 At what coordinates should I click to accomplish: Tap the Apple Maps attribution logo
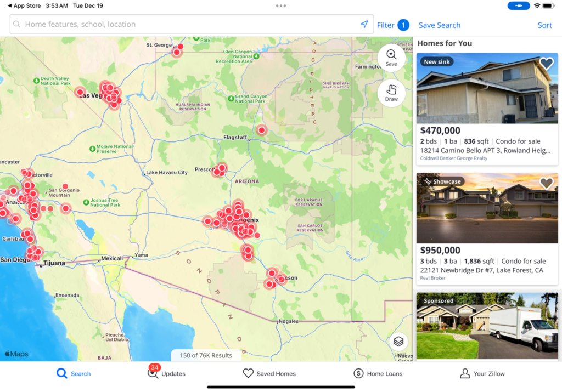(x=16, y=354)
